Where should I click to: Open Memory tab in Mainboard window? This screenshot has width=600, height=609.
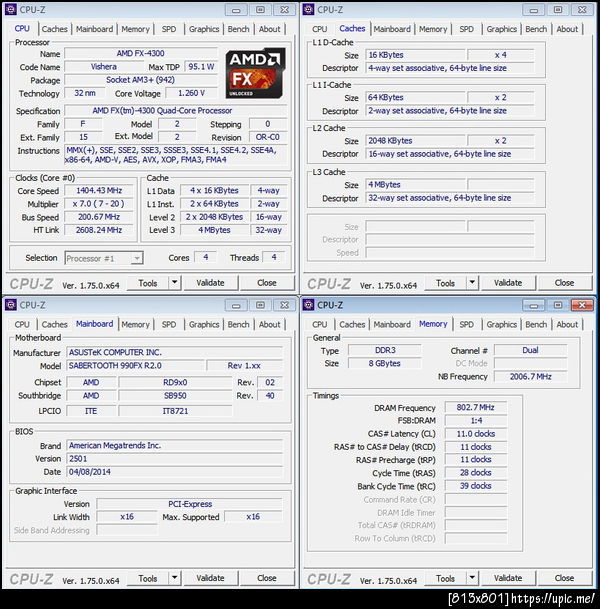pyautogui.click(x=135, y=324)
